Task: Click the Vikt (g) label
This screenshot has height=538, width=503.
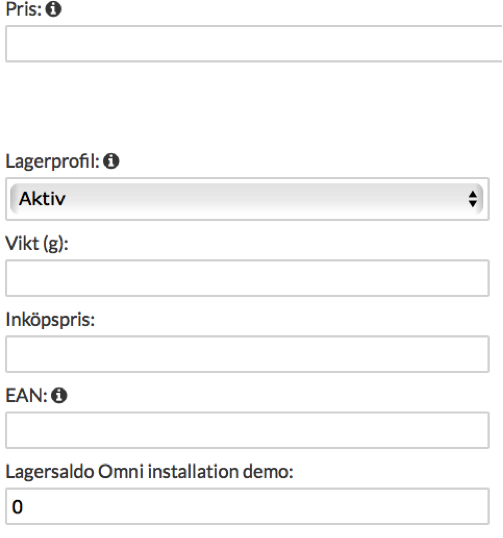Action: [37, 244]
